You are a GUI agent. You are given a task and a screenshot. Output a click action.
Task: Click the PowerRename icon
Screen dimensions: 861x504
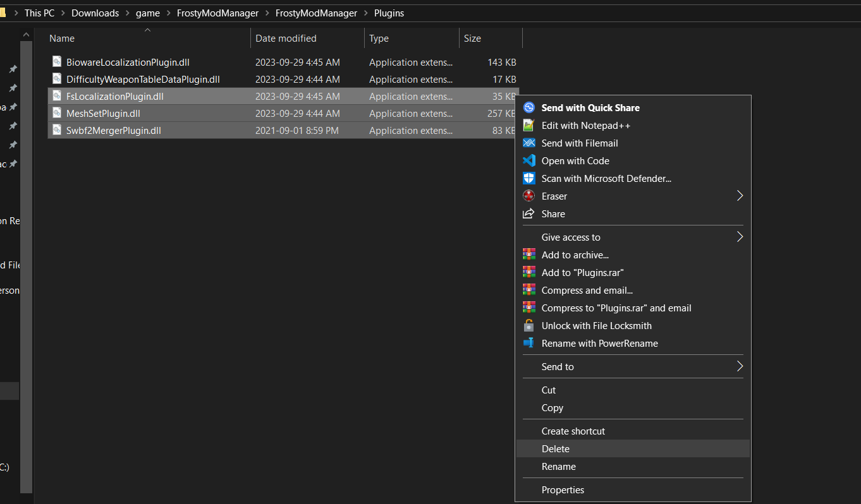click(529, 343)
